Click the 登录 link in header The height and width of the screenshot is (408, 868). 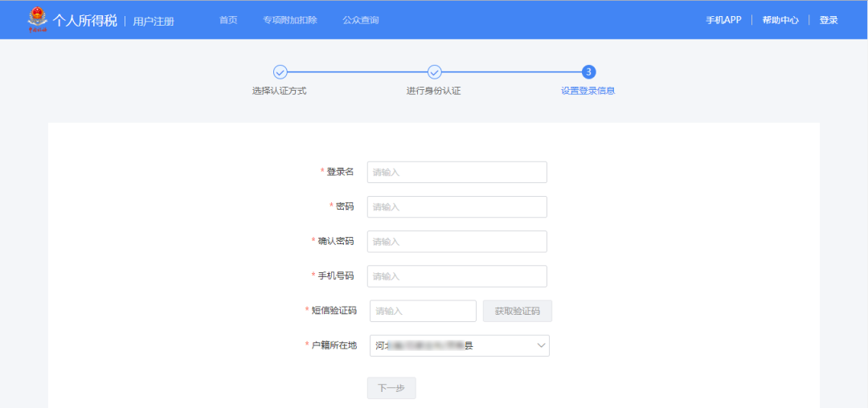click(x=829, y=20)
